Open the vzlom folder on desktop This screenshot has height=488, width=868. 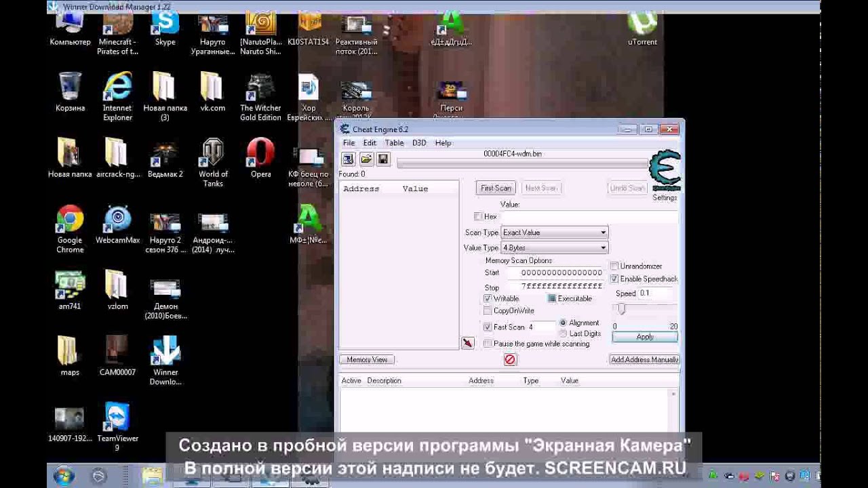pyautogui.click(x=117, y=290)
